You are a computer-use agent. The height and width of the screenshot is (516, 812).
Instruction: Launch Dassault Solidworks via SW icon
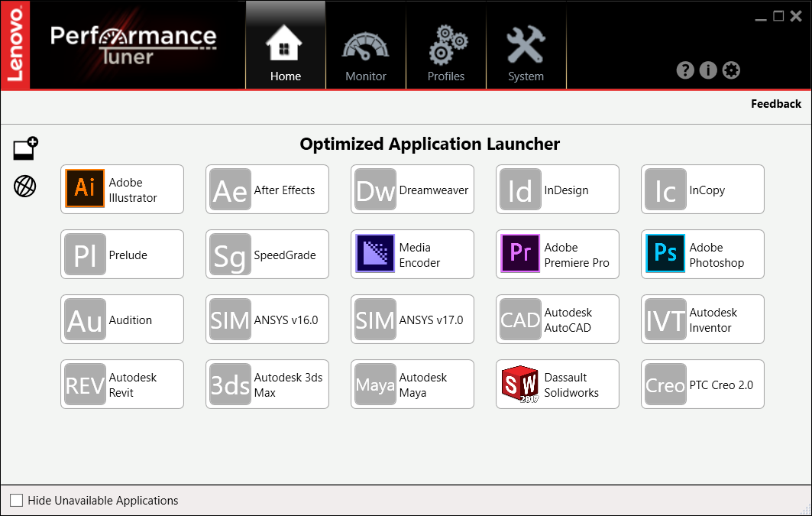click(x=520, y=384)
